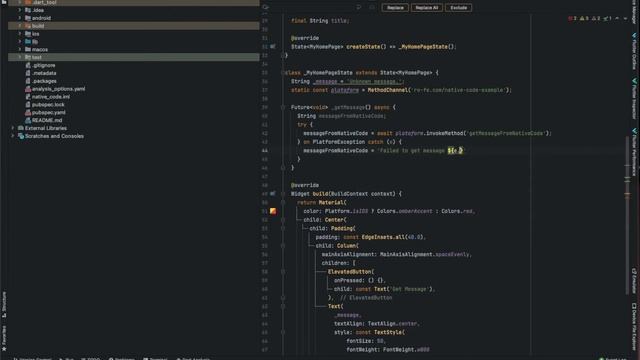Screen dimensions: 640x360
Task: Open README.md file
Action: pyautogui.click(x=47, y=120)
